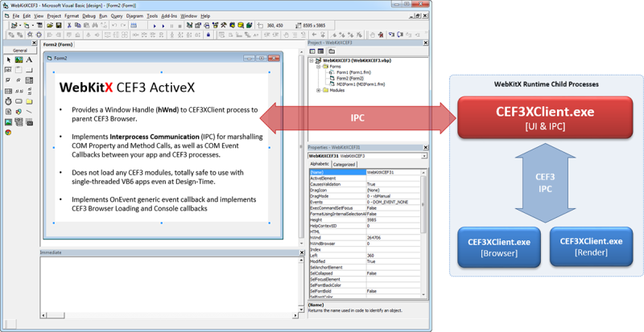Switch to the Categorized properties tab
644x332 pixels.
[344, 164]
